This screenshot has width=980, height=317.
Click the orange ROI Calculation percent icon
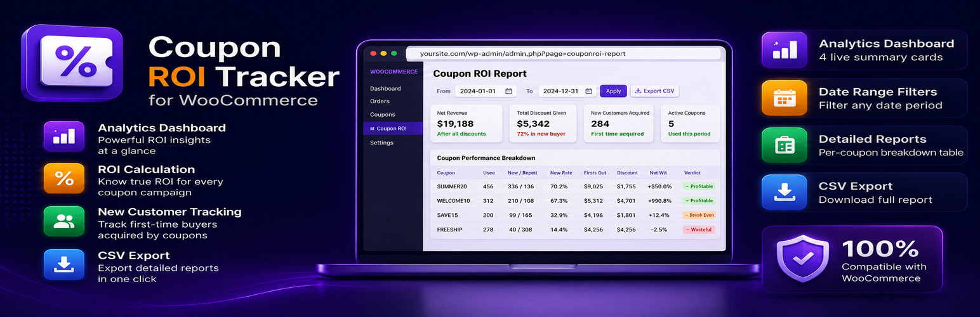(63, 179)
